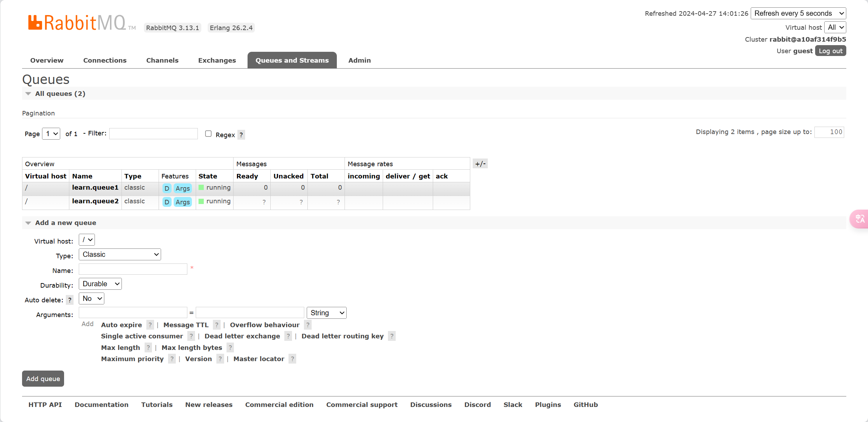This screenshot has height=422, width=868.
Task: Go to the Channels tab
Action: coord(162,60)
